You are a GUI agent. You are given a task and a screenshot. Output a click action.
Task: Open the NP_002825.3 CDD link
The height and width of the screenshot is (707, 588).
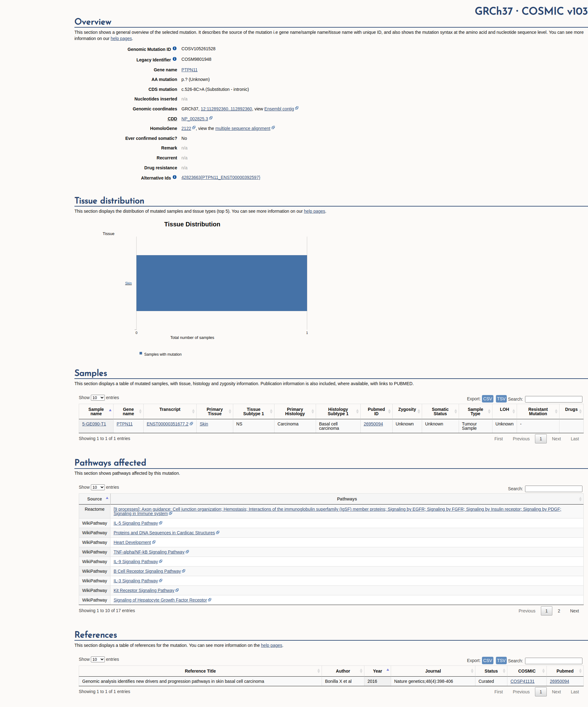pos(195,119)
